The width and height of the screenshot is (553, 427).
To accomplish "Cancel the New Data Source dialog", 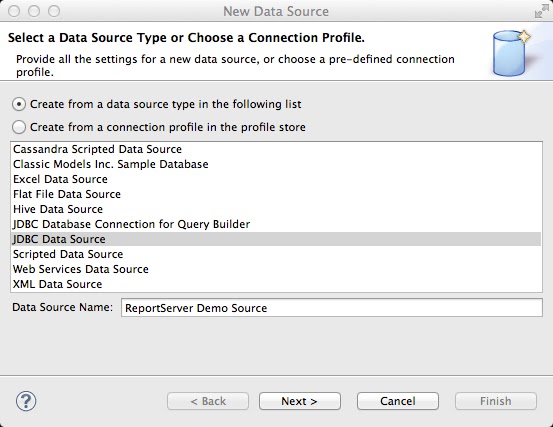I will click(398, 401).
